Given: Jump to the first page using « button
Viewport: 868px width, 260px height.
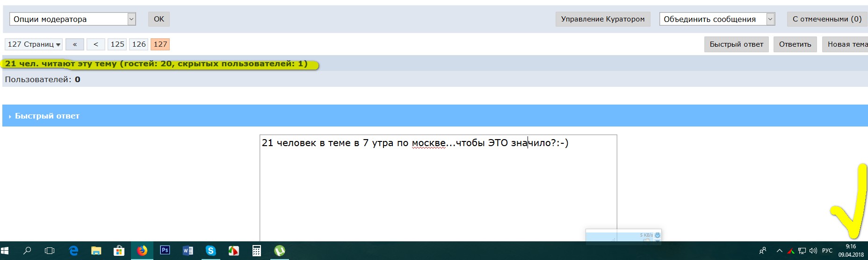Looking at the screenshot, I should click(75, 44).
